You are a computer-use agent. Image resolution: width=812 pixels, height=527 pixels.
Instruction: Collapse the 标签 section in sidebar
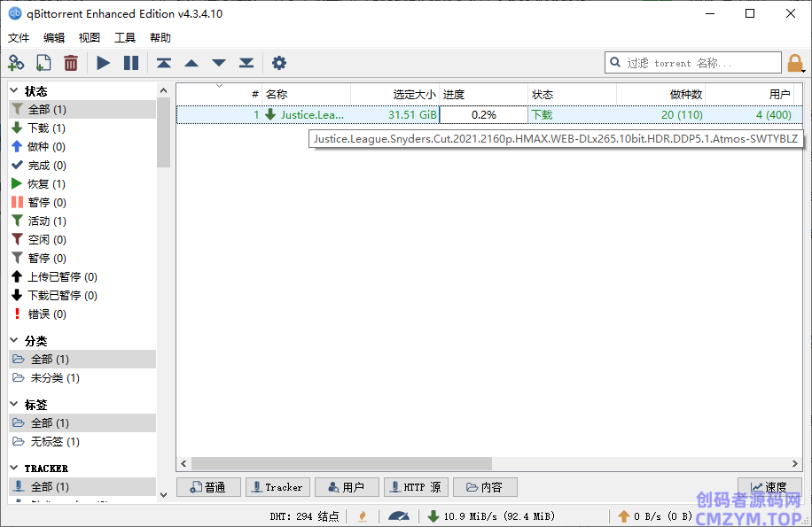pyautogui.click(x=14, y=405)
